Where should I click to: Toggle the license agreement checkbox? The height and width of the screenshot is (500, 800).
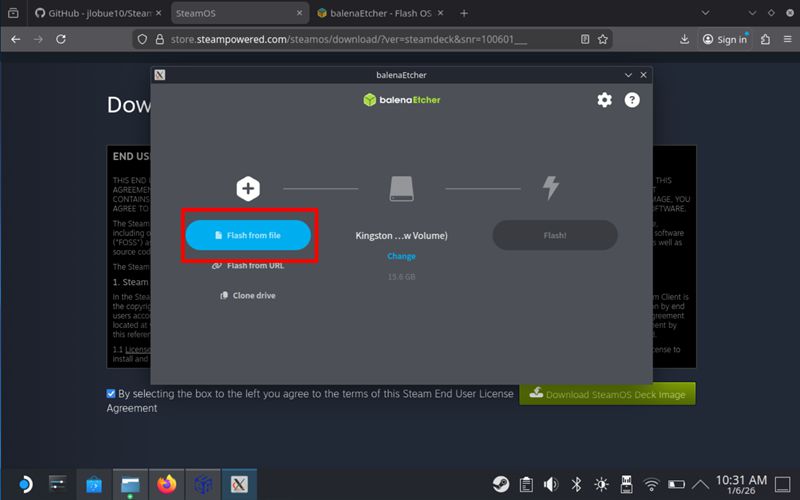pos(111,393)
